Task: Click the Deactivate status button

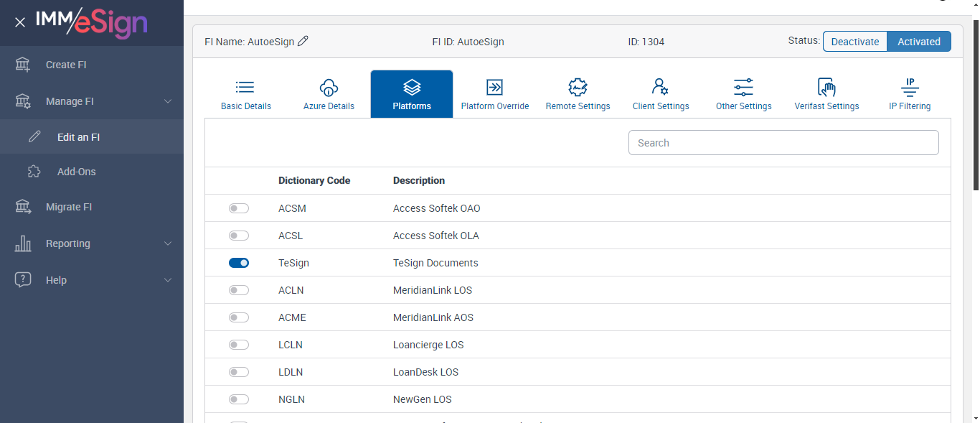Action: click(x=854, y=42)
